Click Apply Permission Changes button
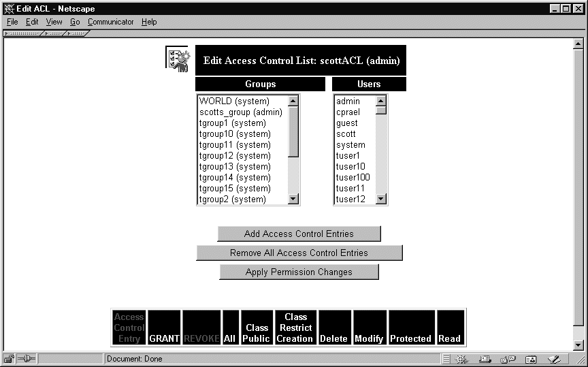Viewport: 588px width, 367px height. click(x=299, y=272)
